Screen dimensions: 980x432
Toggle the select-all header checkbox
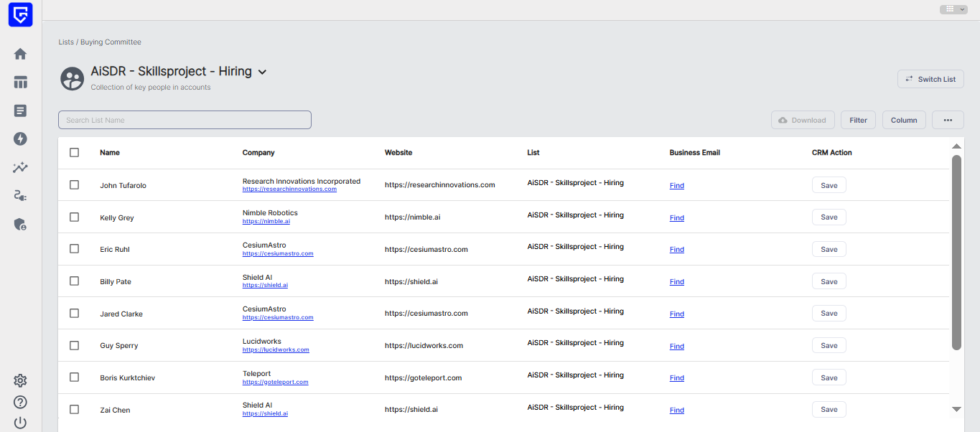coord(74,152)
